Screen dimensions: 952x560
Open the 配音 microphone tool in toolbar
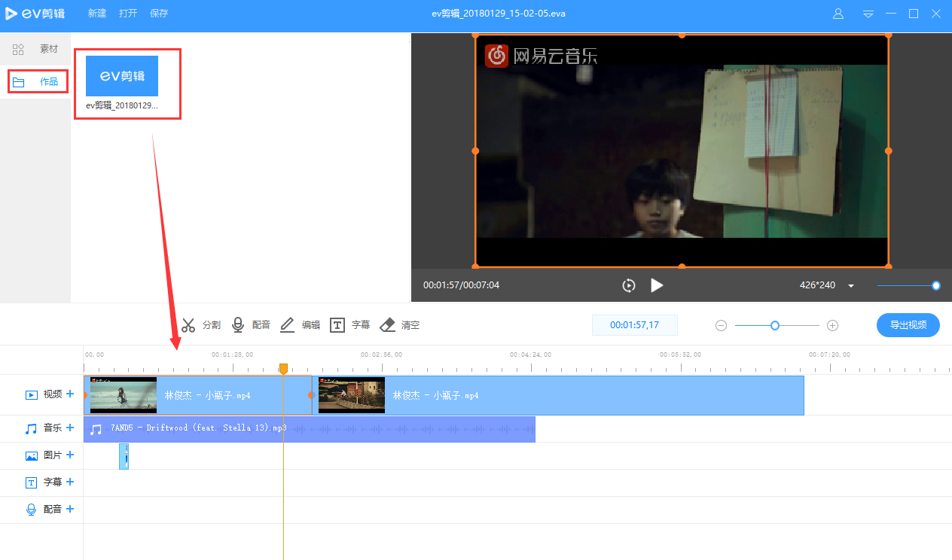(x=251, y=325)
